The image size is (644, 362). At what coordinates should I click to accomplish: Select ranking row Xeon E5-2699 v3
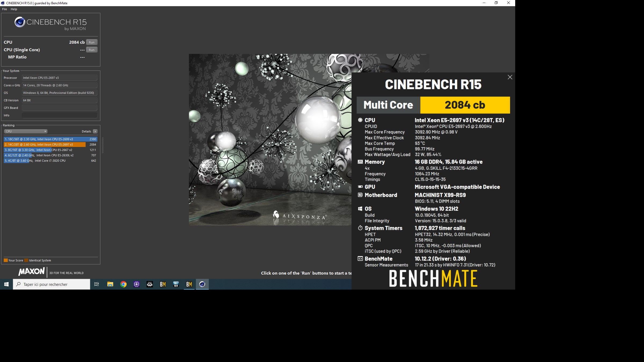pyautogui.click(x=50, y=139)
